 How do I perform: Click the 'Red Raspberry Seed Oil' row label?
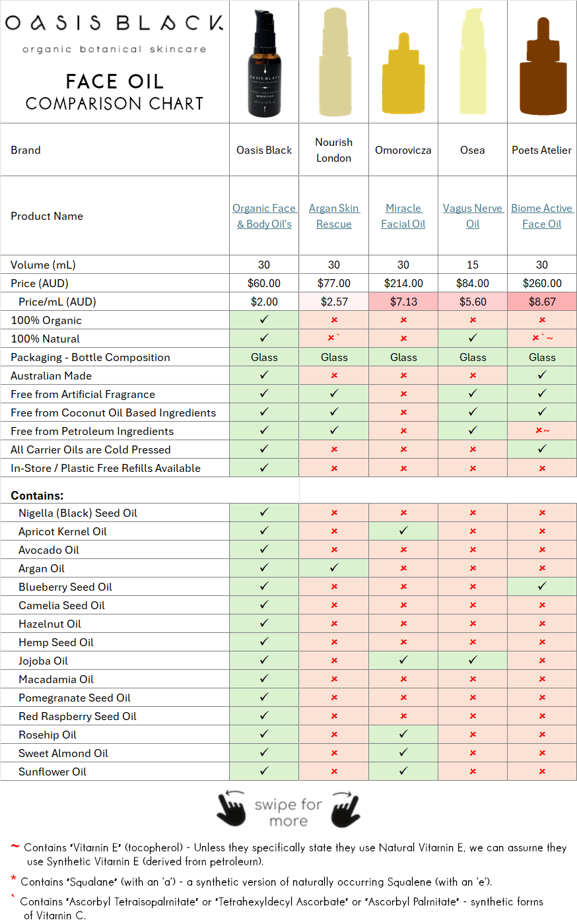tap(77, 716)
